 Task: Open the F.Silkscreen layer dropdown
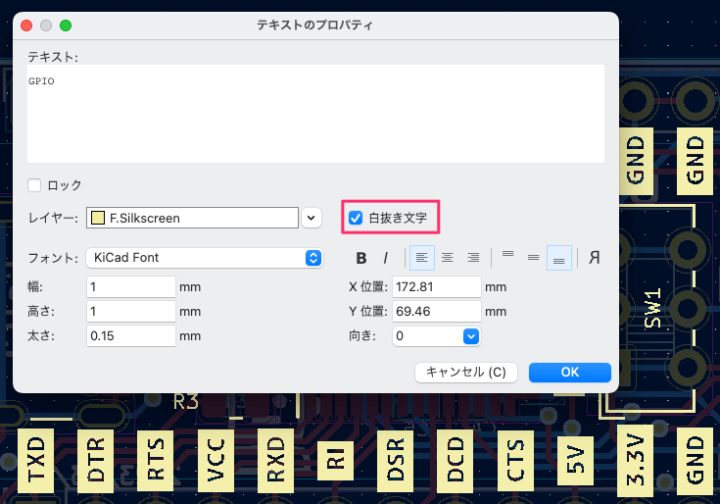point(312,217)
